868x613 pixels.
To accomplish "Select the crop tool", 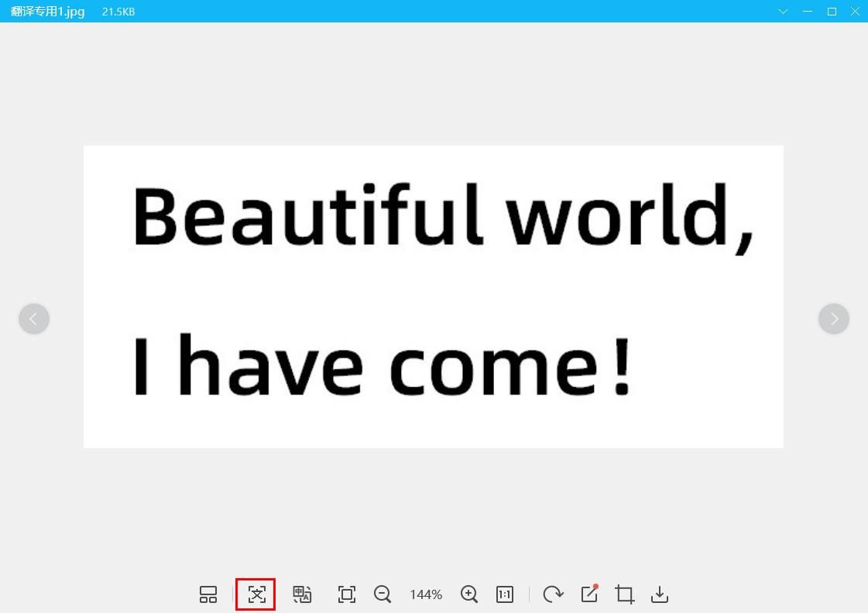I will [x=625, y=594].
